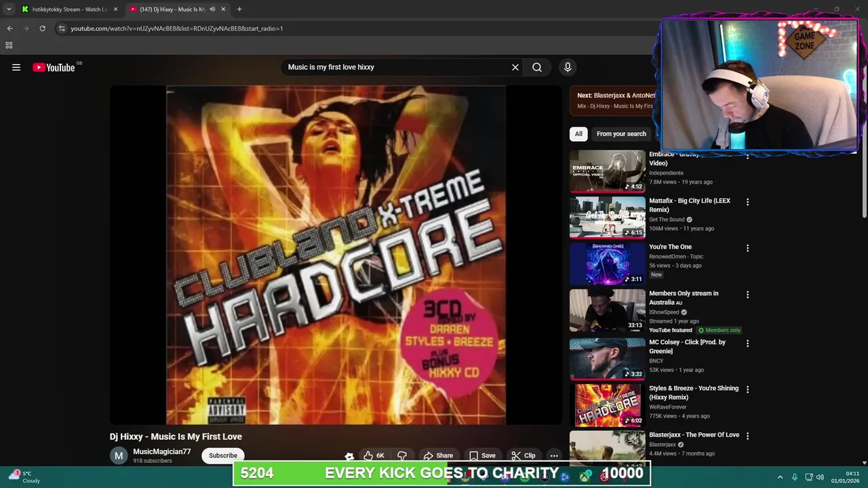The image size is (868, 488).
Task: Open the Next: Blasterjaxx mix panel
Action: 615,100
